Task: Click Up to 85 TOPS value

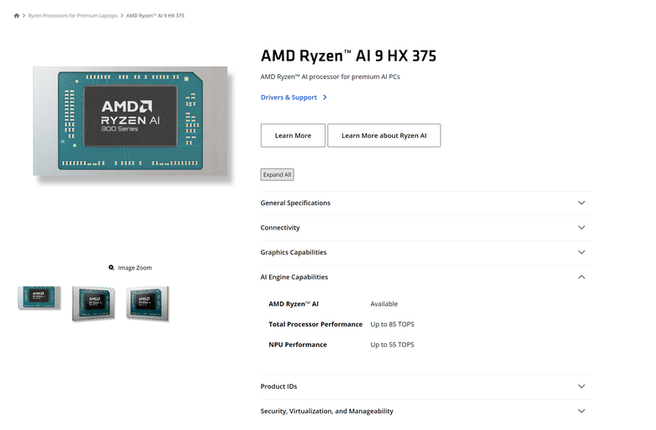Action: click(x=392, y=325)
